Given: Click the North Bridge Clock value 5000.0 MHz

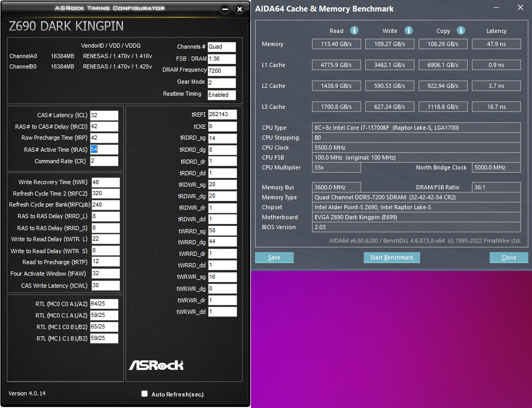Looking at the screenshot, I should 496,167.
